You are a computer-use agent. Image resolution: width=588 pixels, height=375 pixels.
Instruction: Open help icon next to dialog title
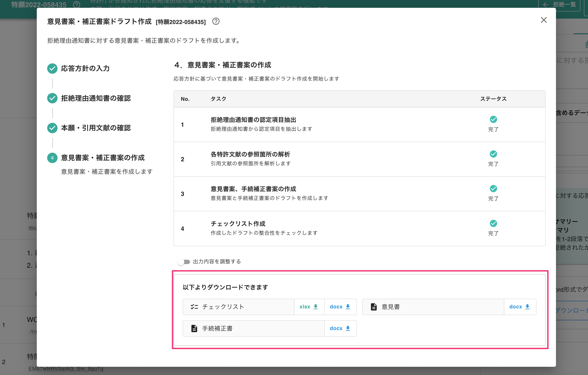pyautogui.click(x=216, y=21)
